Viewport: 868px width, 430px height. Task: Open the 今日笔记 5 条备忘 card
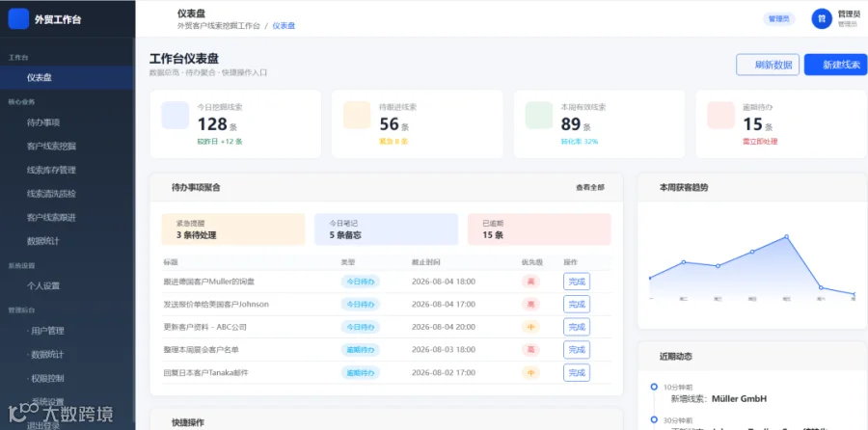pyautogui.click(x=387, y=229)
